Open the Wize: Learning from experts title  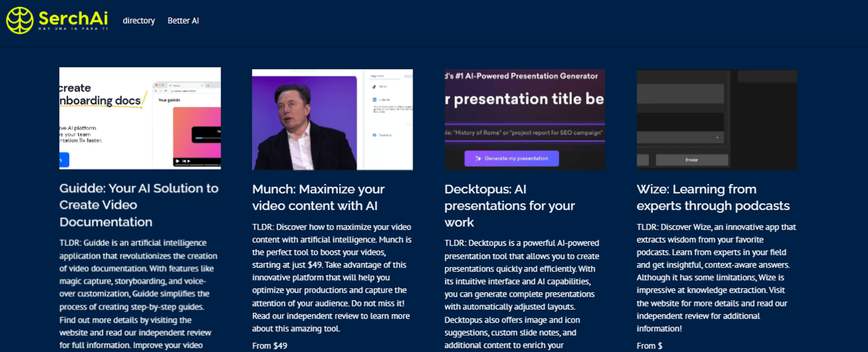point(713,197)
